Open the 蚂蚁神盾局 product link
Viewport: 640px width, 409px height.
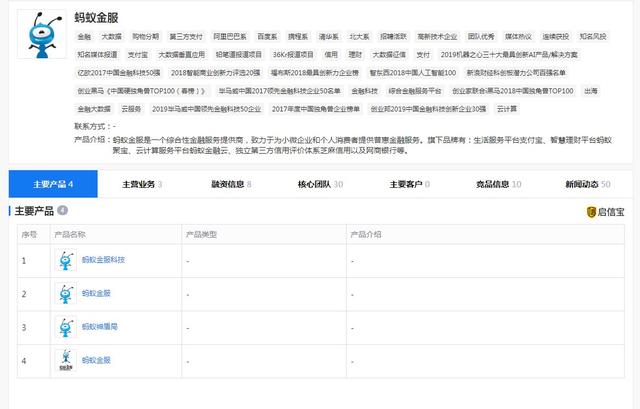100,327
